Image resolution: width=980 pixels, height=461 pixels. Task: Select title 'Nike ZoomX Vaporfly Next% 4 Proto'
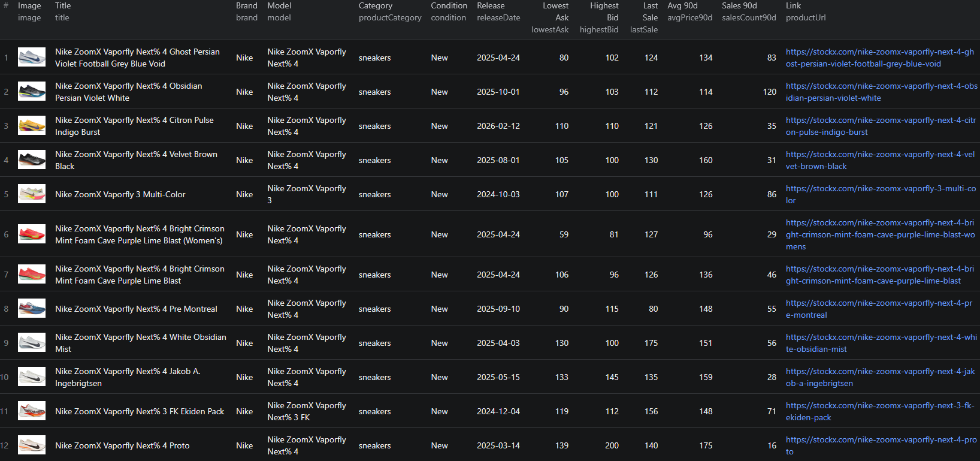[x=122, y=445]
